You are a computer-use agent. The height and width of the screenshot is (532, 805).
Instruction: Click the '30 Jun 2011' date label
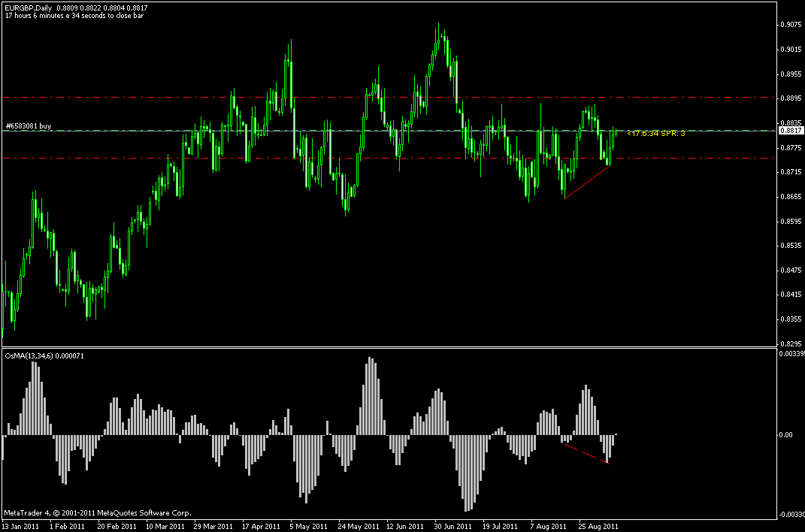pos(452,526)
